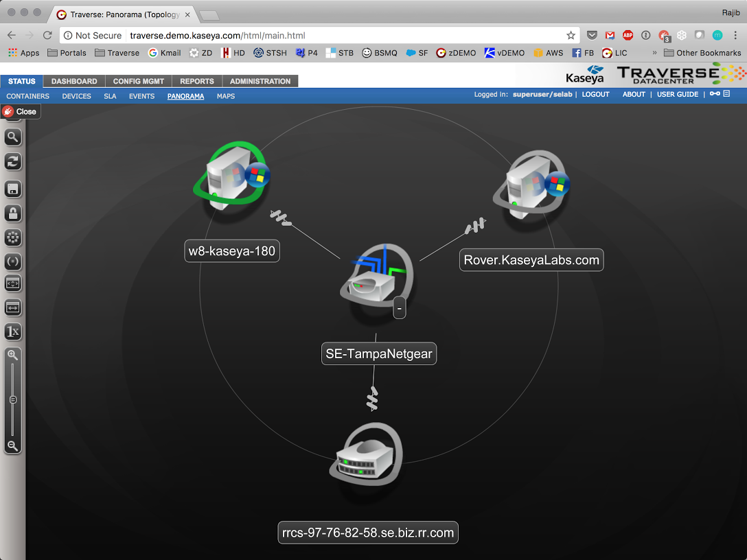The height and width of the screenshot is (560, 747).
Task: Select the Traverse: Panorama browser tab
Action: (124, 14)
